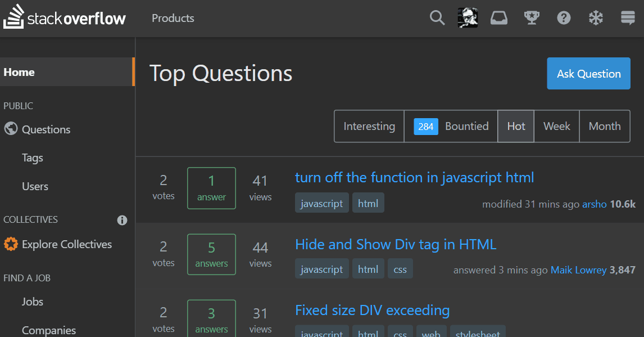Screen dimensions: 644x337
Task: Open the help question mark icon
Action: pos(564,18)
